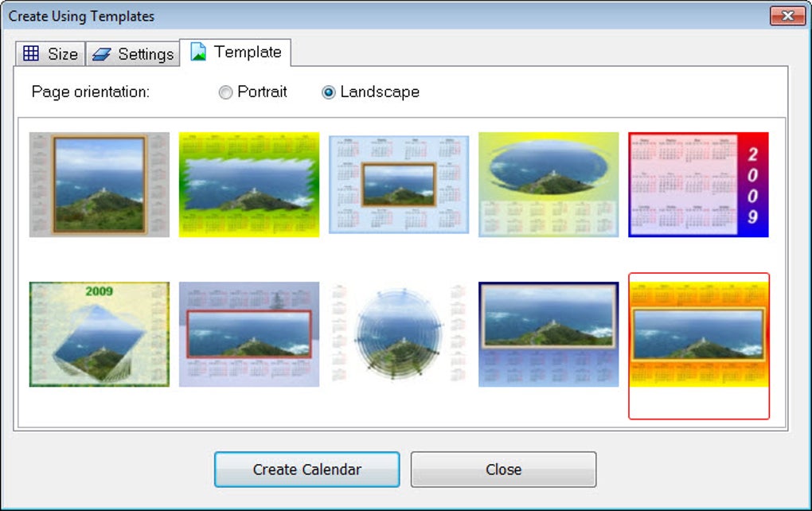This screenshot has width=812, height=511.
Task: Select Portrait page orientation
Action: [x=225, y=92]
